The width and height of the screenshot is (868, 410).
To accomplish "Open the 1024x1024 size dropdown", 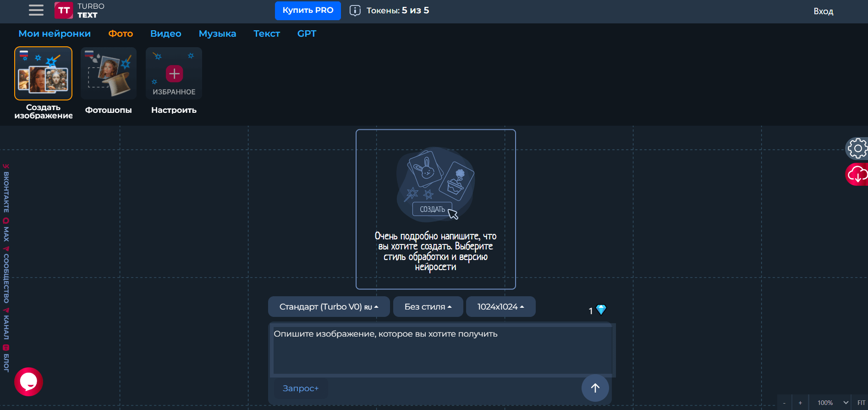I will [500, 307].
